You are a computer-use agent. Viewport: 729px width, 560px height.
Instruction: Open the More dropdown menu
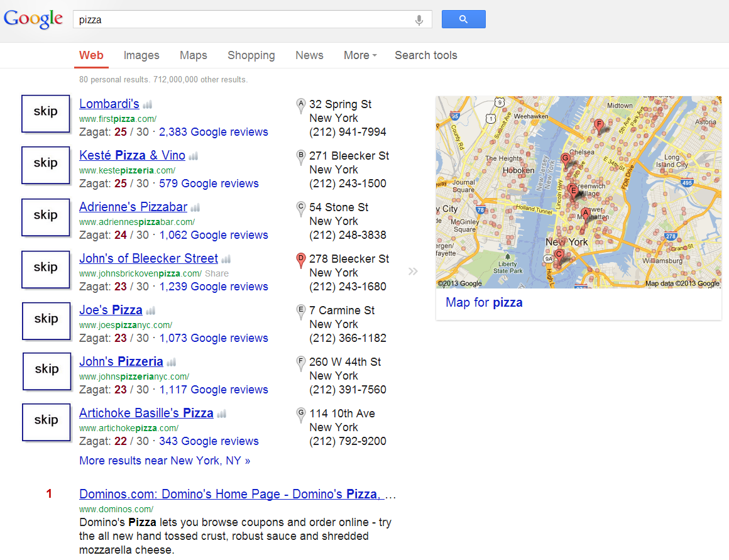pyautogui.click(x=359, y=55)
